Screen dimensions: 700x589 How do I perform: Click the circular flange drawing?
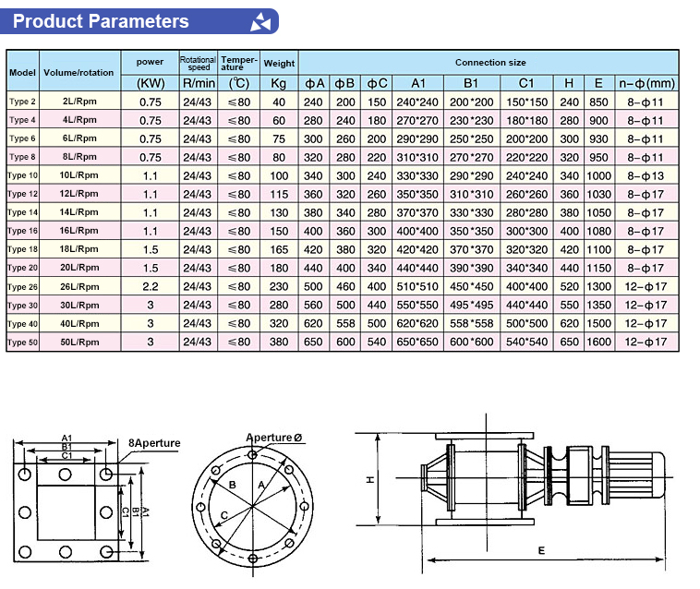click(253, 507)
